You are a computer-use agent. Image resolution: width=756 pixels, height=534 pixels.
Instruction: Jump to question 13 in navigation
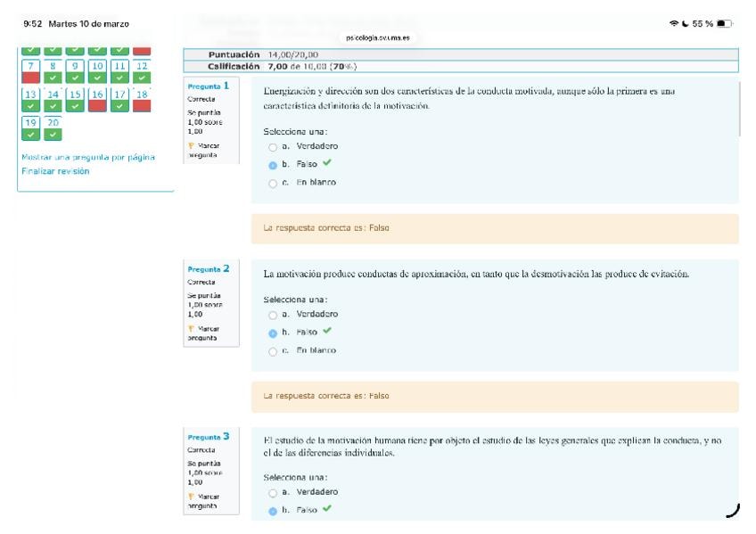pos(30,100)
